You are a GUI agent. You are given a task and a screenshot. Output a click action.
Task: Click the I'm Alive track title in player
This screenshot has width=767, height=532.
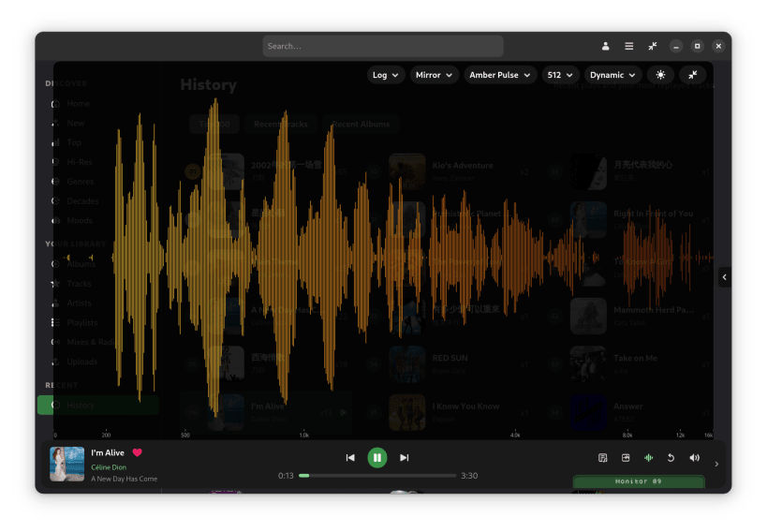pos(108,452)
